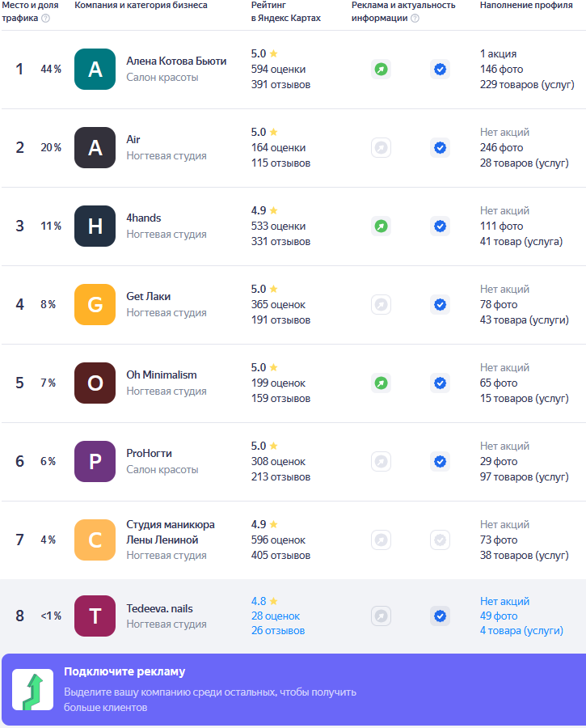Click green advertising icon for Алена Котова Бьюти

click(382, 70)
